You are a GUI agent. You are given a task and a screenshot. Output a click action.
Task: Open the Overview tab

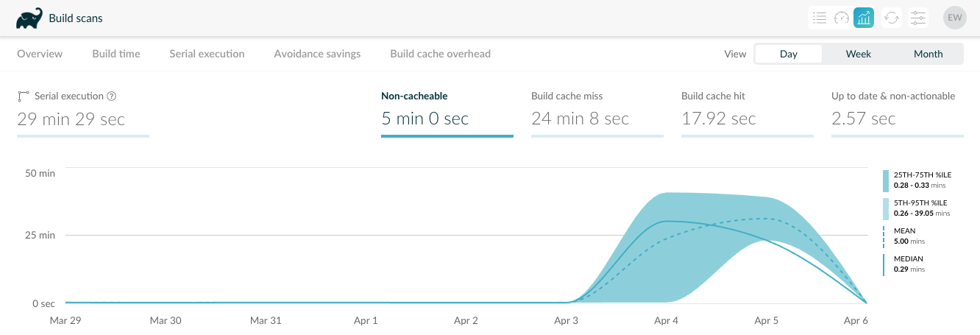pos(40,54)
